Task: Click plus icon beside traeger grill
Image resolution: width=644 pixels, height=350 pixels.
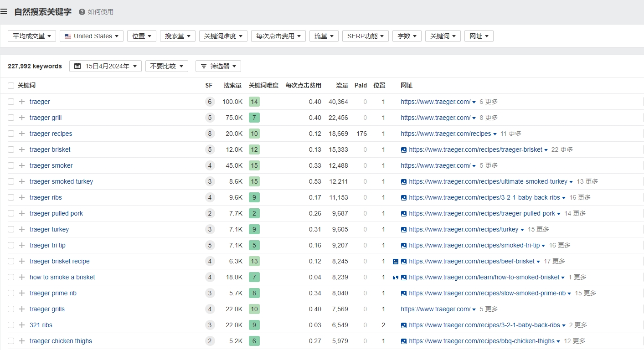Action: 22,118
